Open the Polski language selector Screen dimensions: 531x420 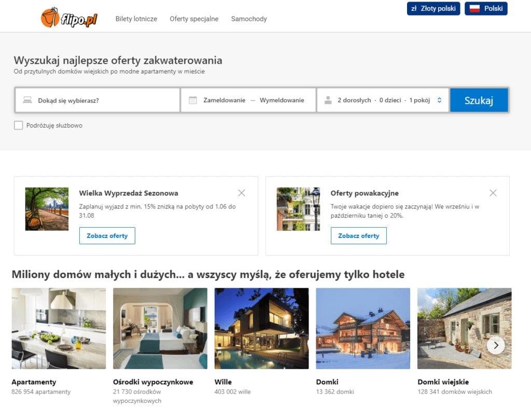(486, 8)
